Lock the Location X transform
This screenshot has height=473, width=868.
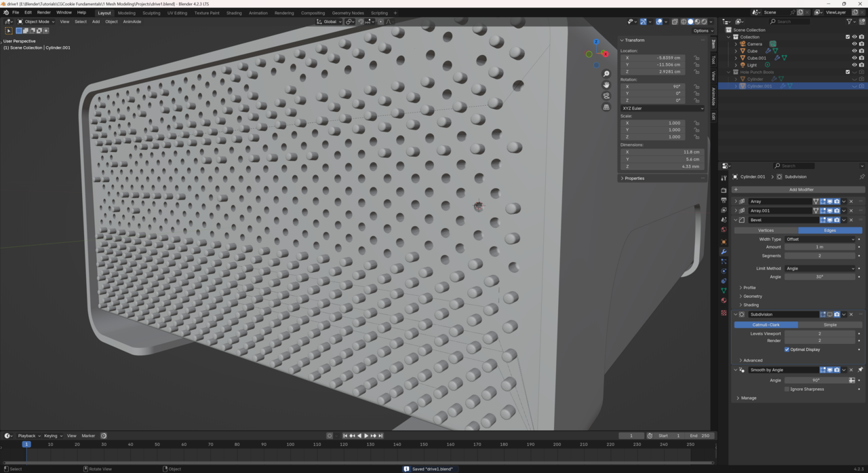[x=696, y=58]
